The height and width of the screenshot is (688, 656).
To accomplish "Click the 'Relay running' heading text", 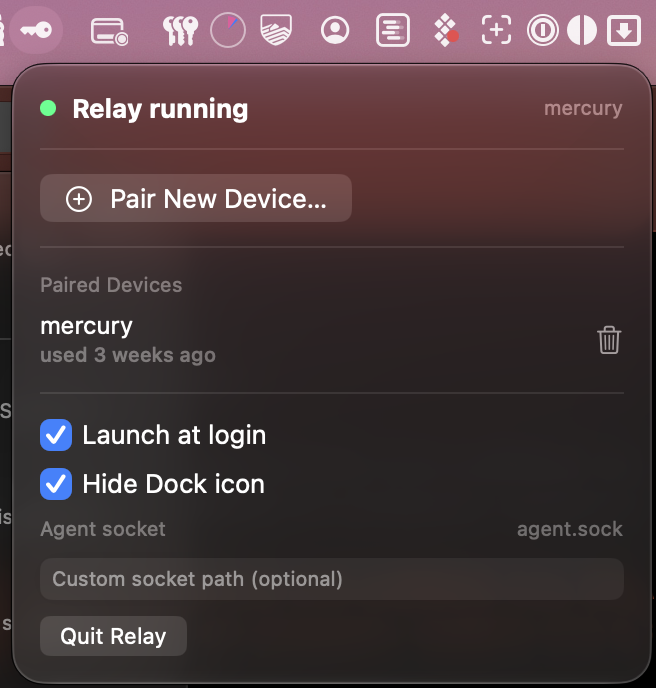I will click(160, 109).
